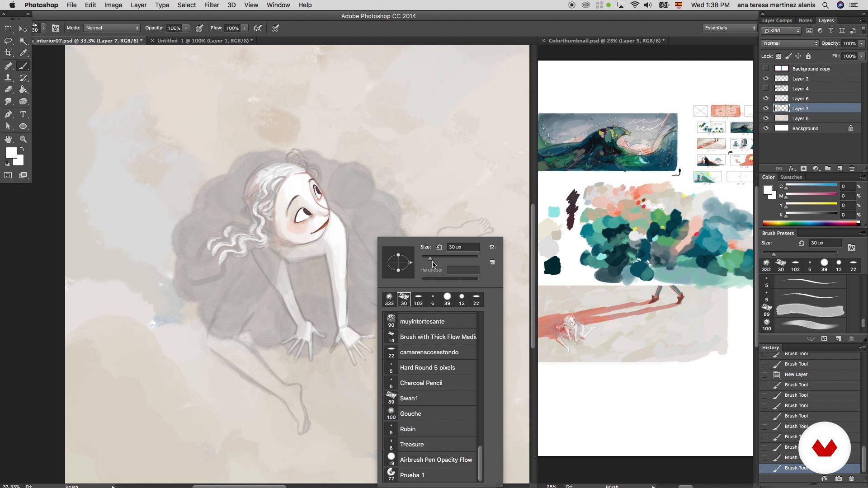Select the Move tool
This screenshot has height=488, width=868.
(23, 29)
